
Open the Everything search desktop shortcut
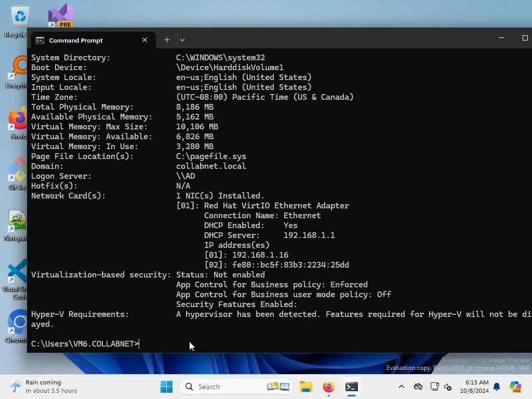point(17,72)
